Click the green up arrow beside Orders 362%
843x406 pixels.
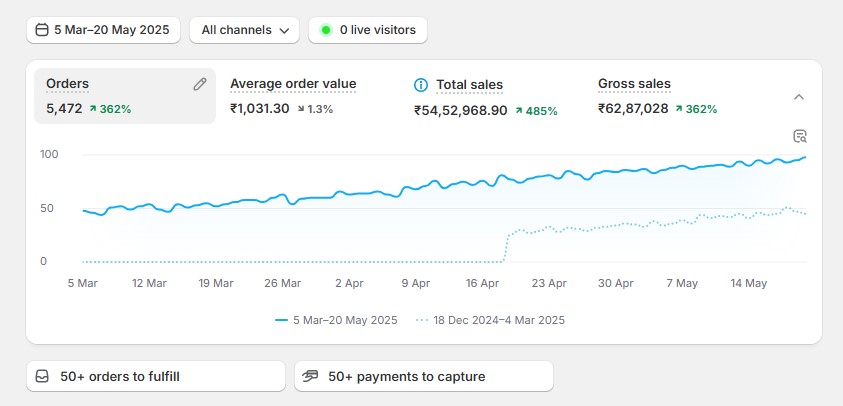pyautogui.click(x=93, y=108)
